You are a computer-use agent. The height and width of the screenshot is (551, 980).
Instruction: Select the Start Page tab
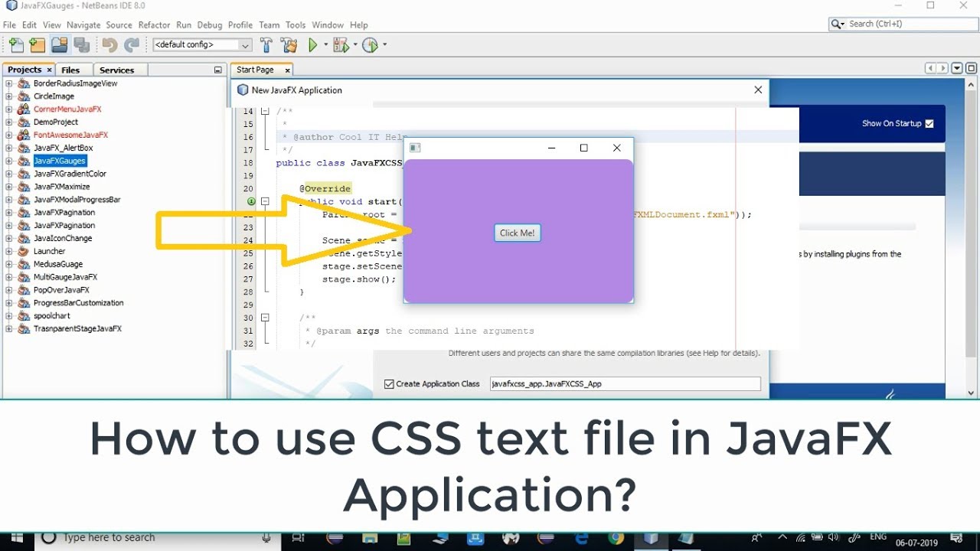(255, 70)
